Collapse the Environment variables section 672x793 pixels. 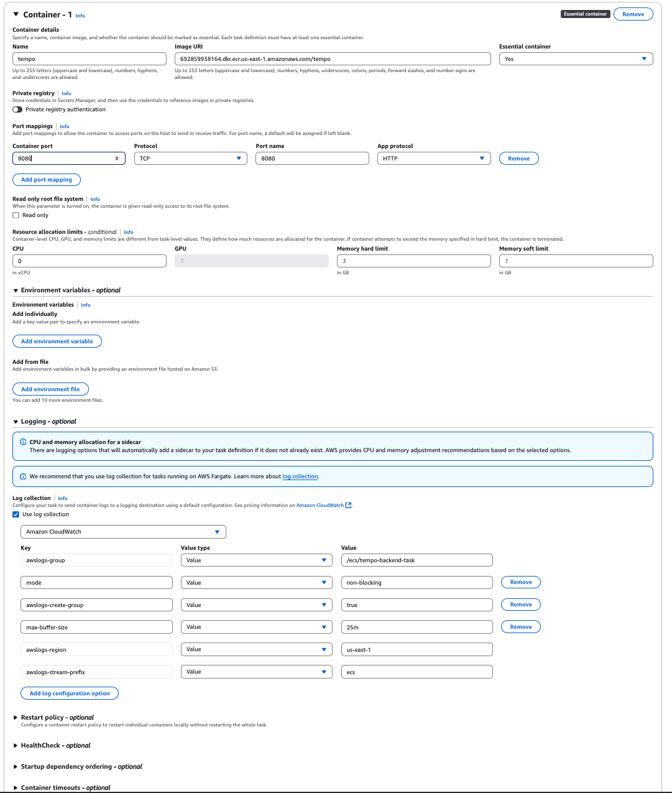[16, 290]
